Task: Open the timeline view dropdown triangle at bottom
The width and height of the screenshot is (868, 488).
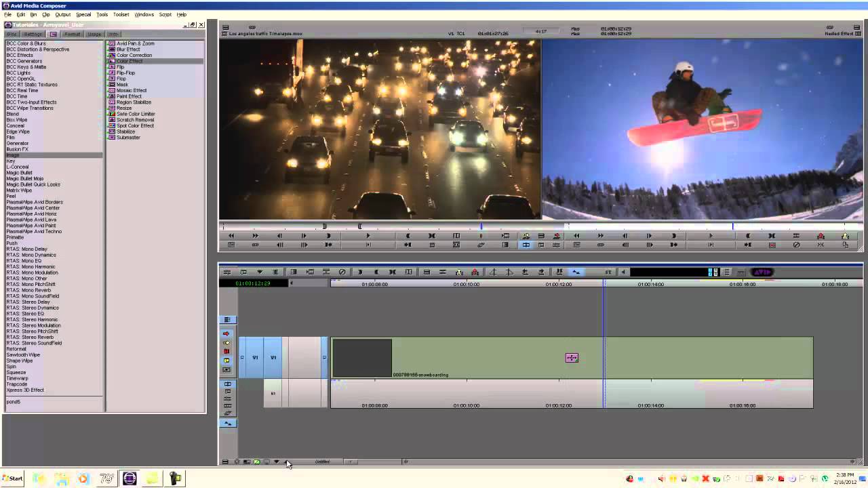Action: click(276, 462)
